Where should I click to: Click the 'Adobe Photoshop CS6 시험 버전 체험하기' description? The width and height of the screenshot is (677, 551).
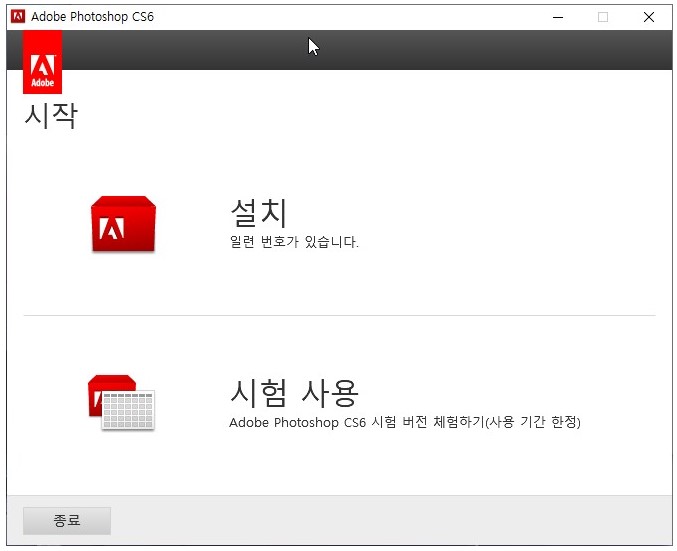(x=405, y=422)
